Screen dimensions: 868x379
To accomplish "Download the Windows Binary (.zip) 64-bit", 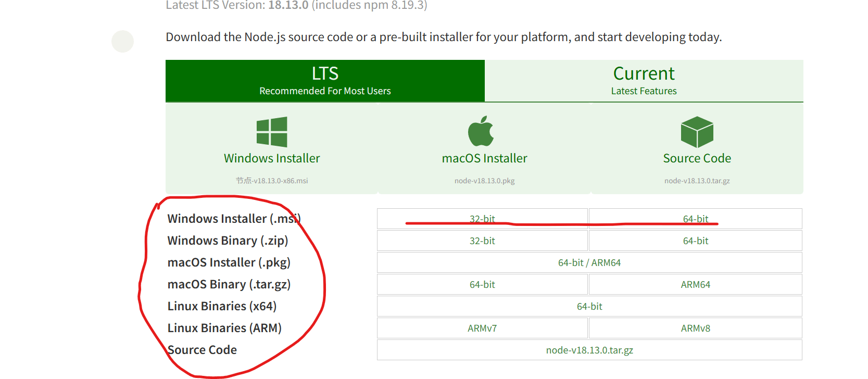I will (696, 241).
